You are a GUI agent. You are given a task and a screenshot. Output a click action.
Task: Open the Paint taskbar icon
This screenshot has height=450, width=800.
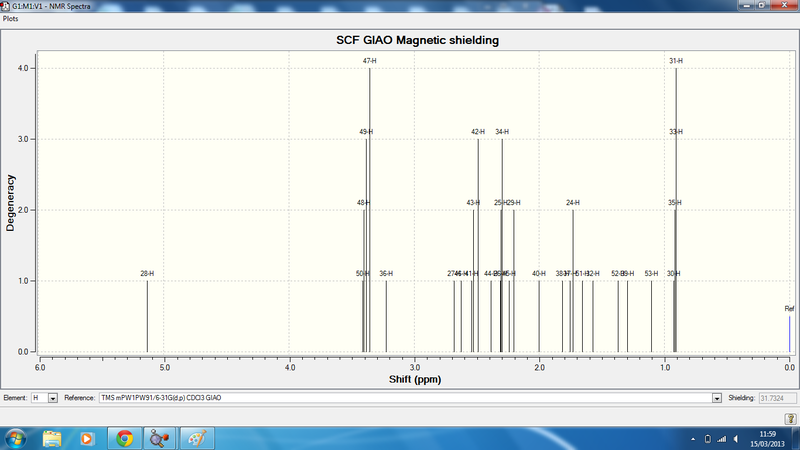[197, 439]
